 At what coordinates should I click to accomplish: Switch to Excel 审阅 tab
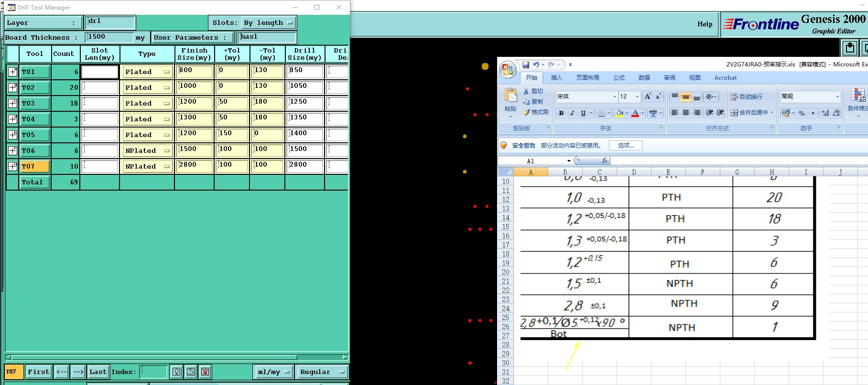[x=670, y=77]
